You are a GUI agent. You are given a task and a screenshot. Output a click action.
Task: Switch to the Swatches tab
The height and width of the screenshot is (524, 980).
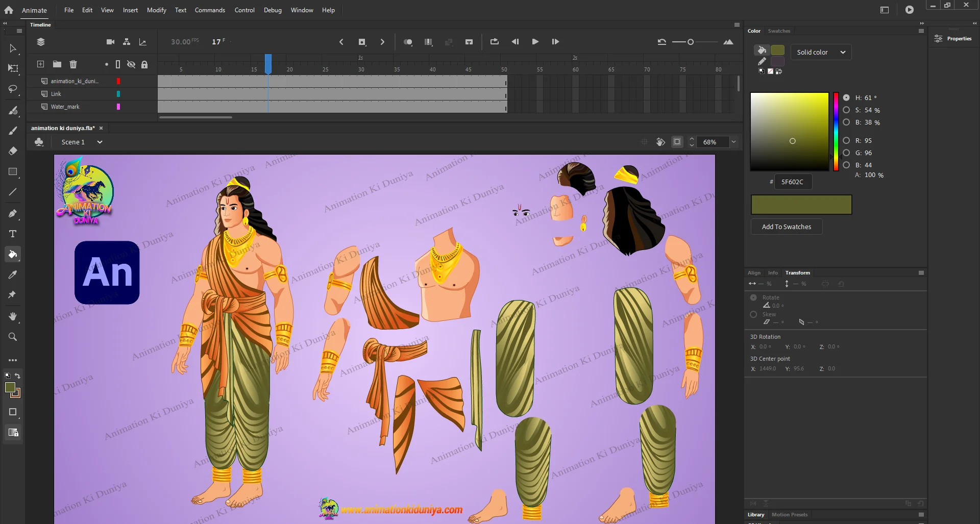pos(779,31)
